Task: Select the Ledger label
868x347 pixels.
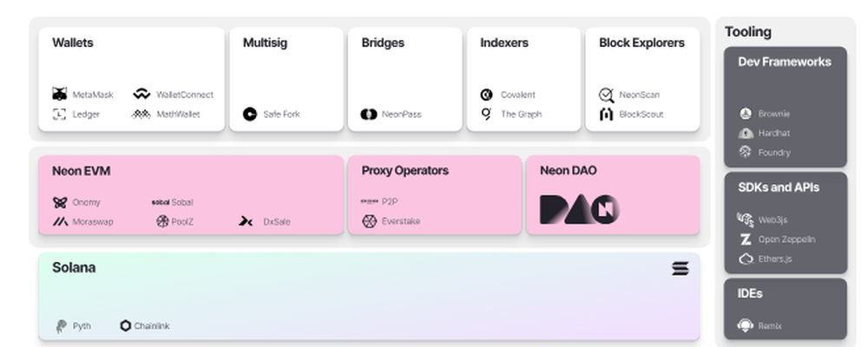Action: pyautogui.click(x=86, y=114)
